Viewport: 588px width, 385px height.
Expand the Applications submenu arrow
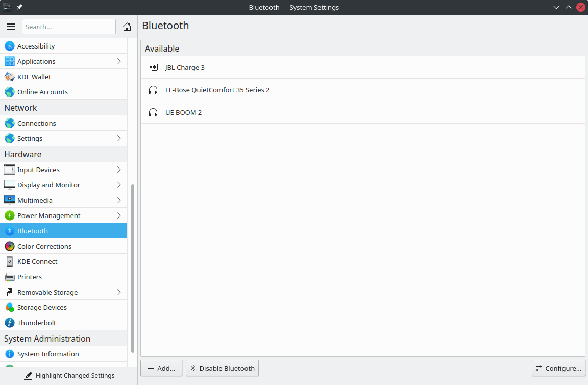pos(119,61)
